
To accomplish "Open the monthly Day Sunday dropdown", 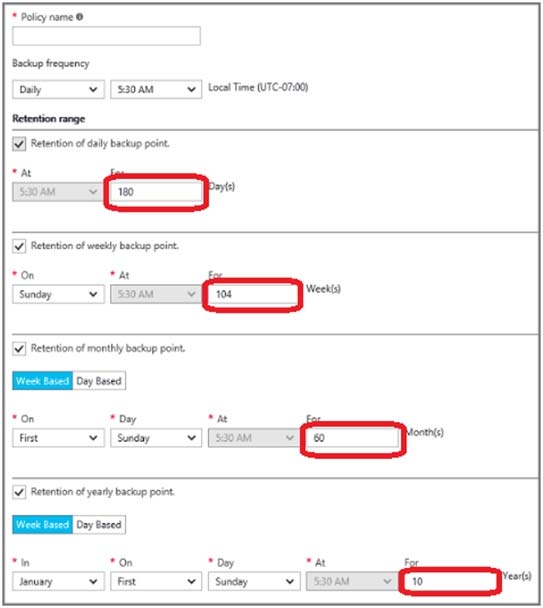I will point(156,438).
